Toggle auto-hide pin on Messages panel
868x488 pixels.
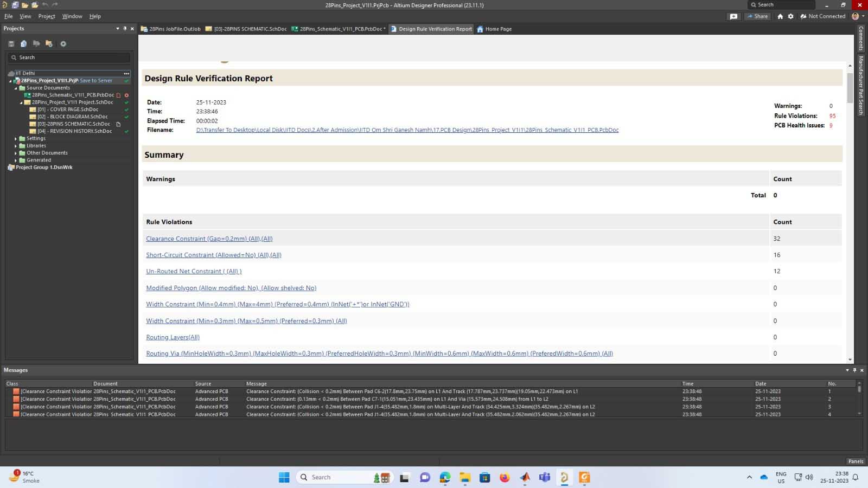(854, 370)
